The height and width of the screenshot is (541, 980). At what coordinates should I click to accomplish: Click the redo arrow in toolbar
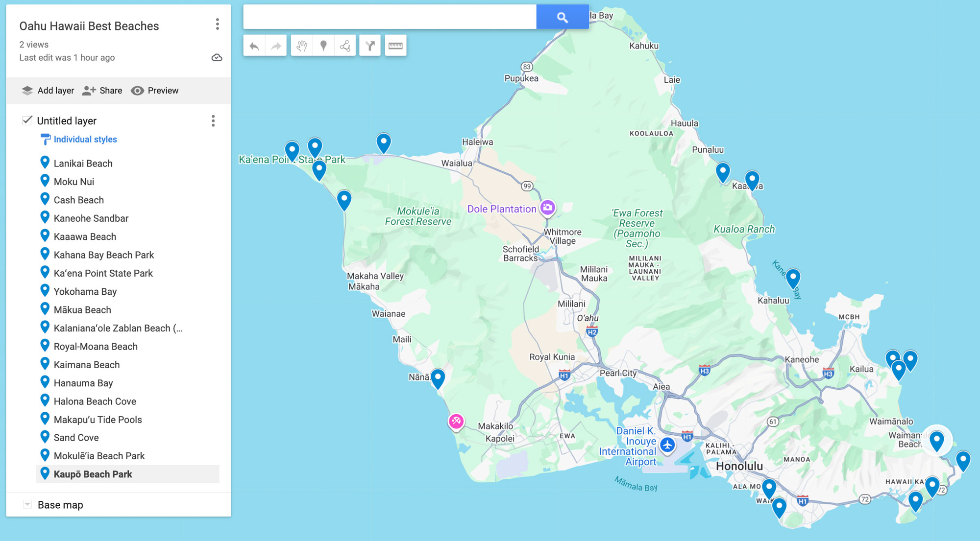pyautogui.click(x=276, y=46)
